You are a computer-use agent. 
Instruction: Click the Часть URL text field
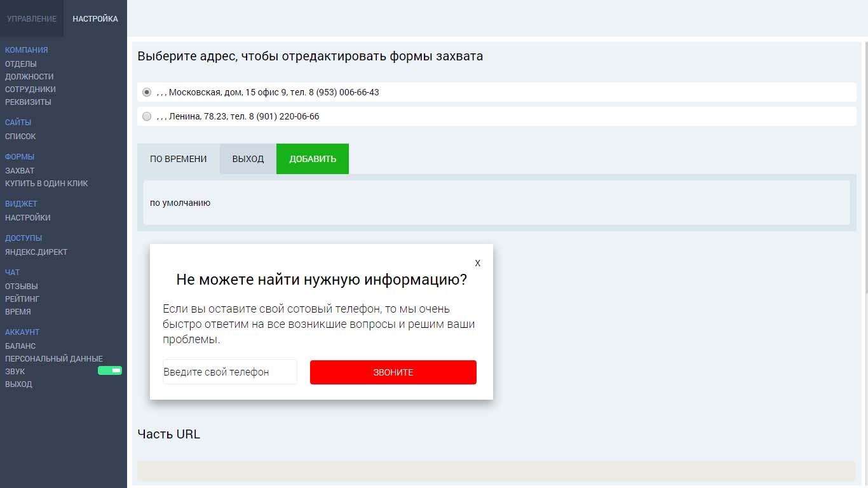coord(496,471)
